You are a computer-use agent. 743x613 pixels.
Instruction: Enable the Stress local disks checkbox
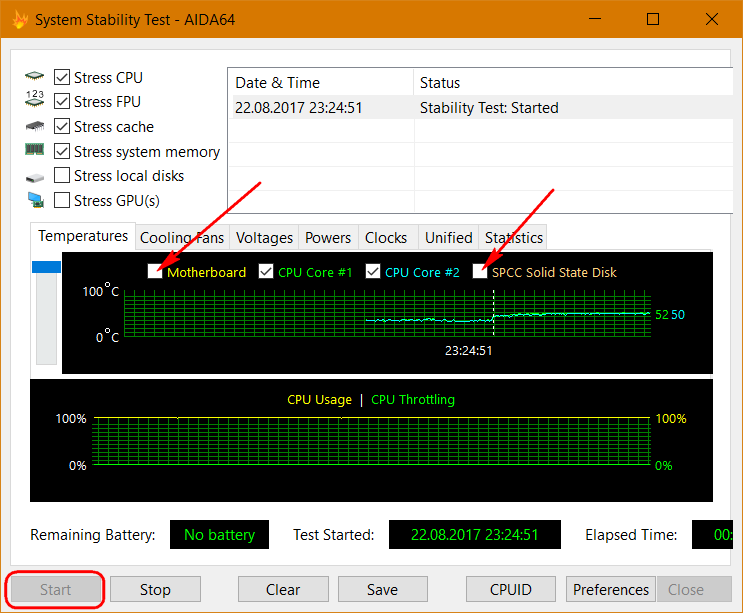62,175
